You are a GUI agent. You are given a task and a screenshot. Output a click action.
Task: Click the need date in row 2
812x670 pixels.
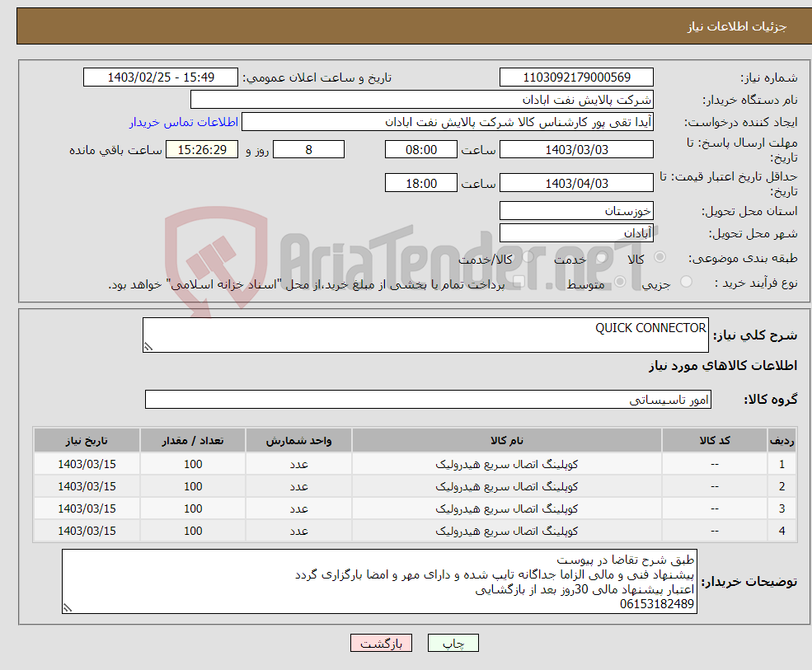[x=87, y=487]
